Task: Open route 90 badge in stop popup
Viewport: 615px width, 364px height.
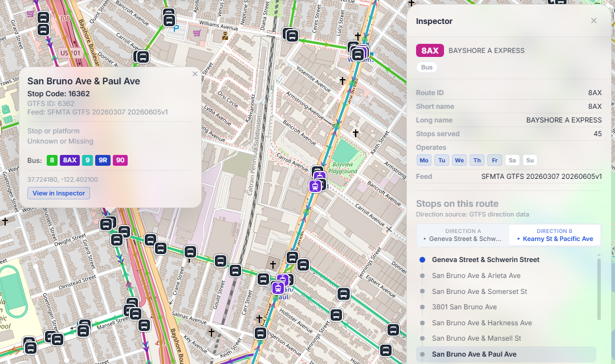Action: tap(120, 160)
